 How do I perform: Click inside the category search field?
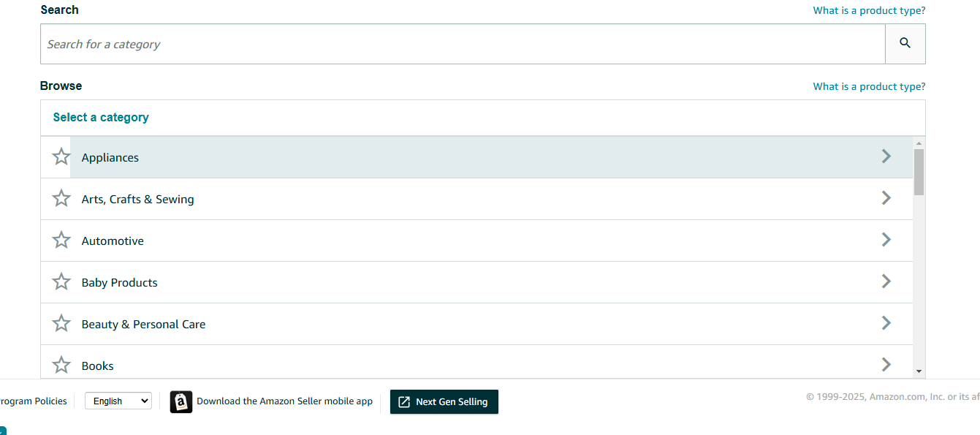462,44
